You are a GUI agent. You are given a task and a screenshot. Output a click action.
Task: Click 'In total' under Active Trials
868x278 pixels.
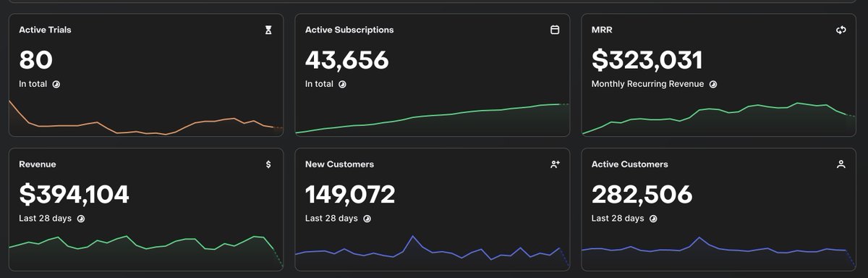click(33, 84)
